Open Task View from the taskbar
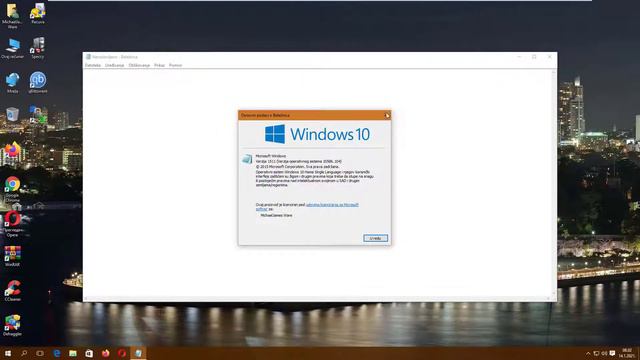The width and height of the screenshot is (640, 360). [40, 353]
